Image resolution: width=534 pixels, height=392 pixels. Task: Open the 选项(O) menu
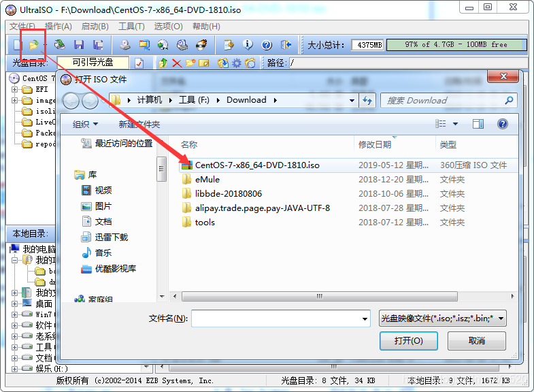pos(168,27)
